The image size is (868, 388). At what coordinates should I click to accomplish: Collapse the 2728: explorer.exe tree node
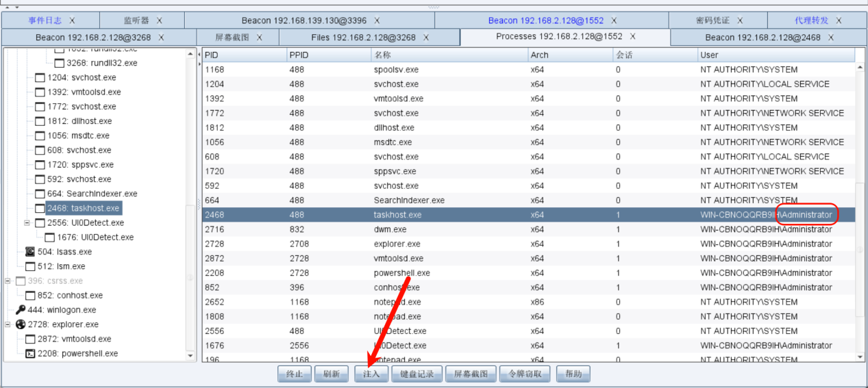(x=8, y=324)
